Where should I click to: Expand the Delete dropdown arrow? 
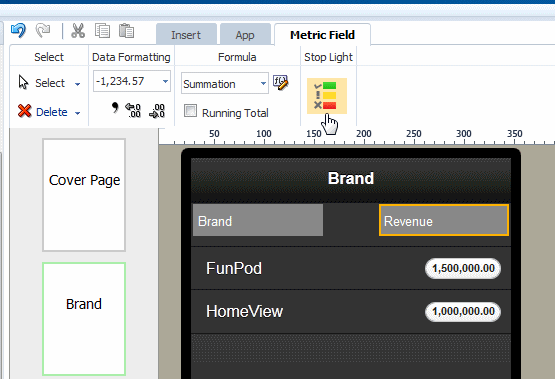78,113
